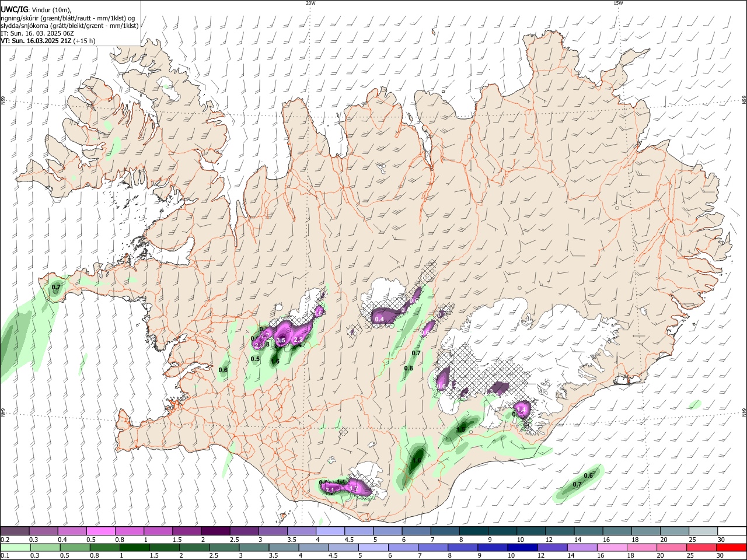Viewport: 747px width, 560px height.
Task: Click the 2.2 value next to 3.5 on map
Action: [x=298, y=339]
